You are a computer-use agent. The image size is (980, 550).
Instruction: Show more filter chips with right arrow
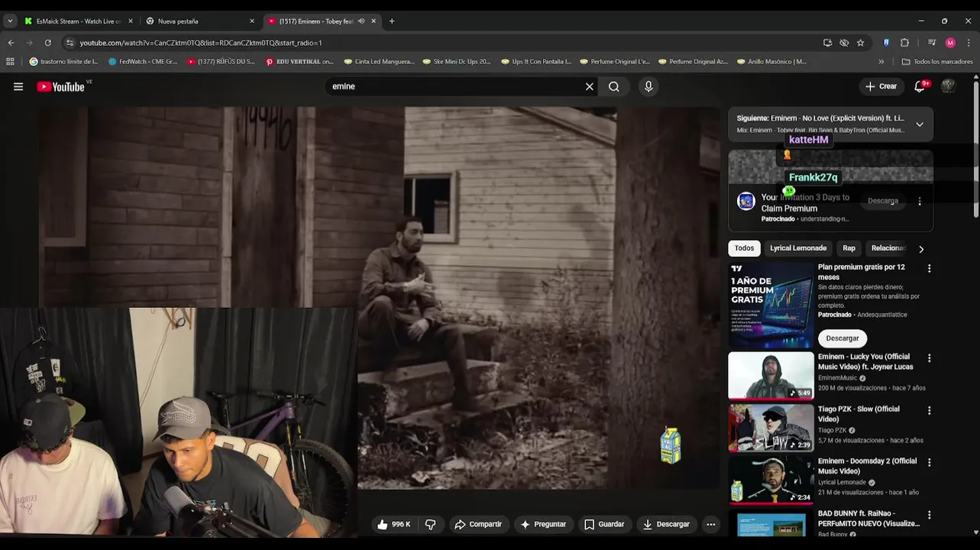[x=921, y=249]
